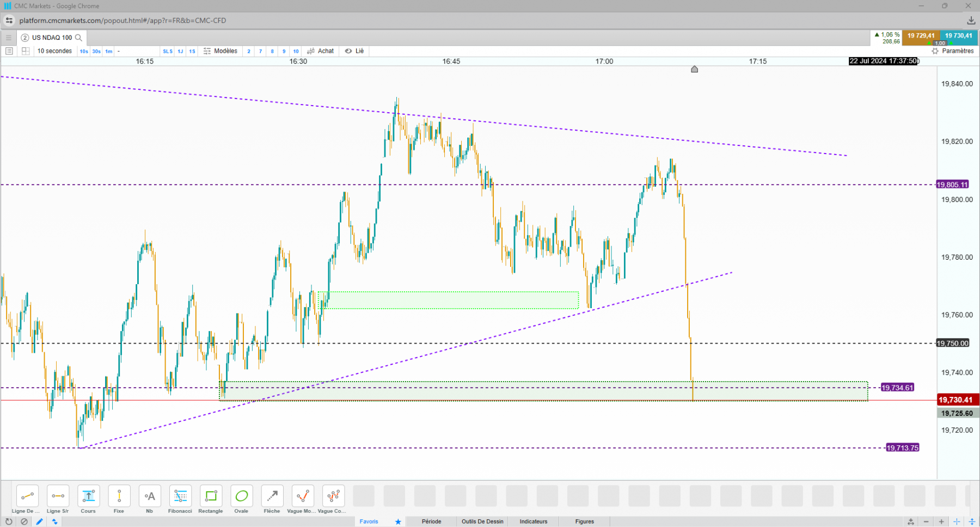Select the US NDAQ 100 chart tab

(52, 38)
